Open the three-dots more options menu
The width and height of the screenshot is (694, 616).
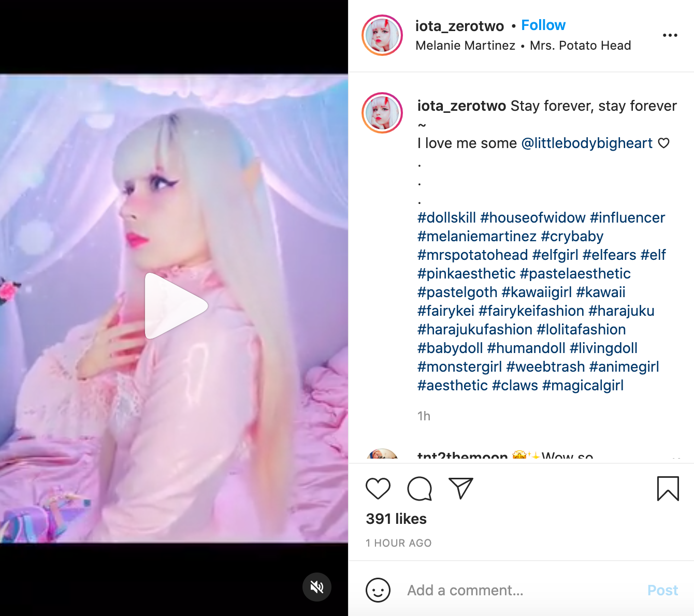pos(670,35)
